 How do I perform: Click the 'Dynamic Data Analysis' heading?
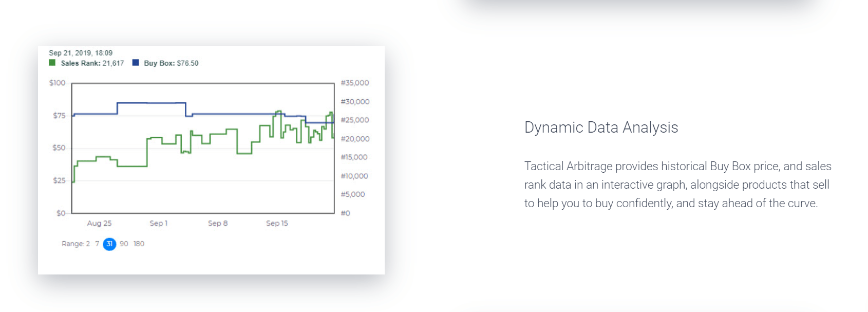(x=601, y=127)
